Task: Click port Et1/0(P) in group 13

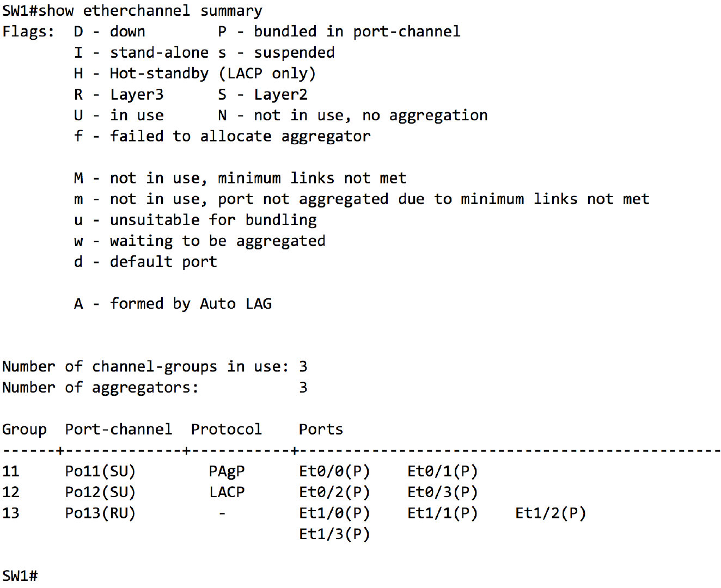Action: (x=334, y=513)
